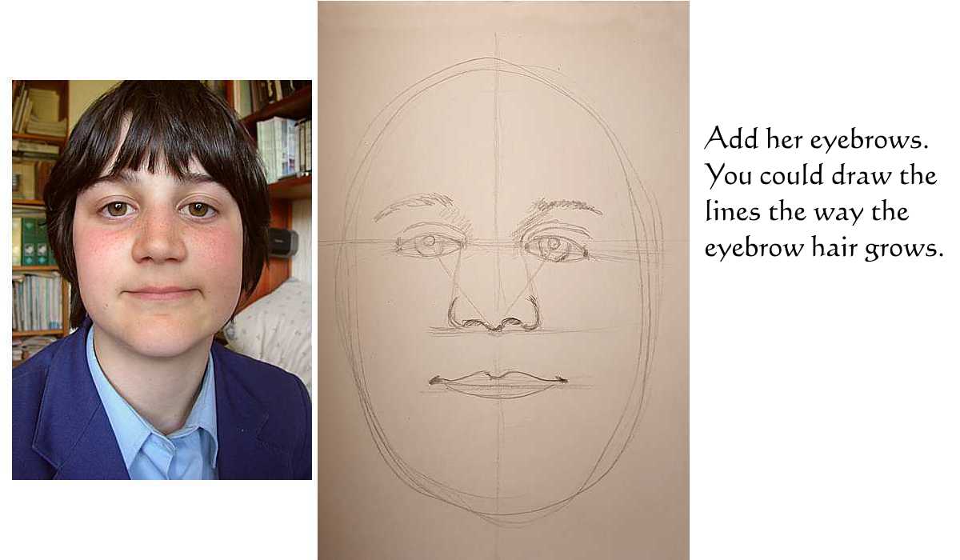Image resolution: width=960 pixels, height=560 pixels.
Task: Click the girl's mouth in the photo
Action: pos(162,293)
